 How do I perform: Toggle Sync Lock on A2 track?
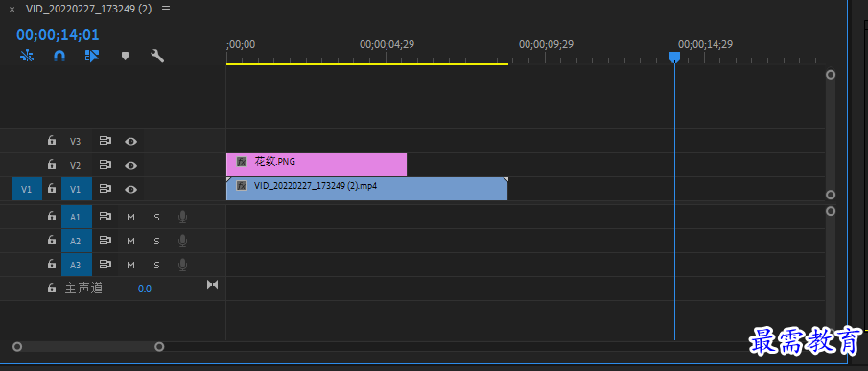(106, 241)
